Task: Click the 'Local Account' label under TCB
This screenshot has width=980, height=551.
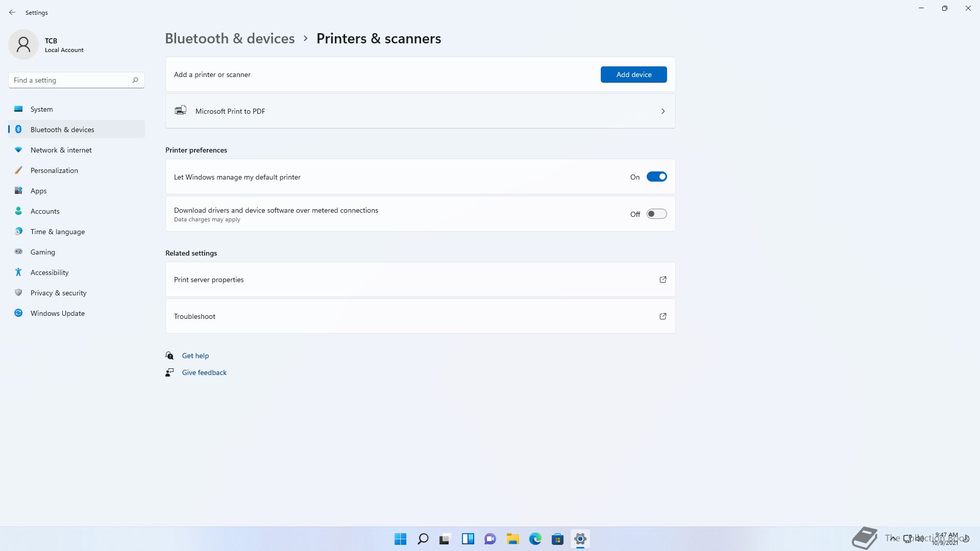Action: [x=64, y=50]
